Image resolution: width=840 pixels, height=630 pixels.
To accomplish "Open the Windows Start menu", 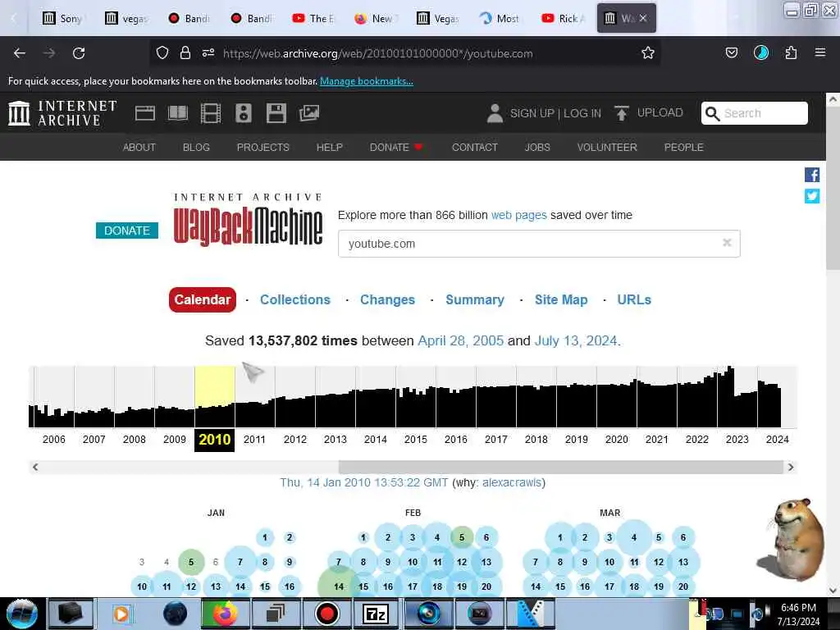I will (21, 614).
